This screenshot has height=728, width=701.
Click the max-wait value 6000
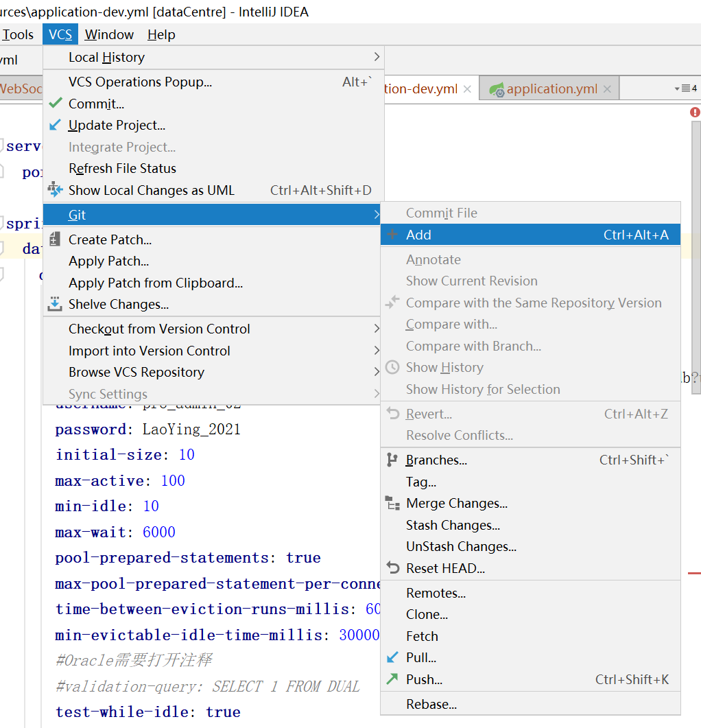(159, 532)
